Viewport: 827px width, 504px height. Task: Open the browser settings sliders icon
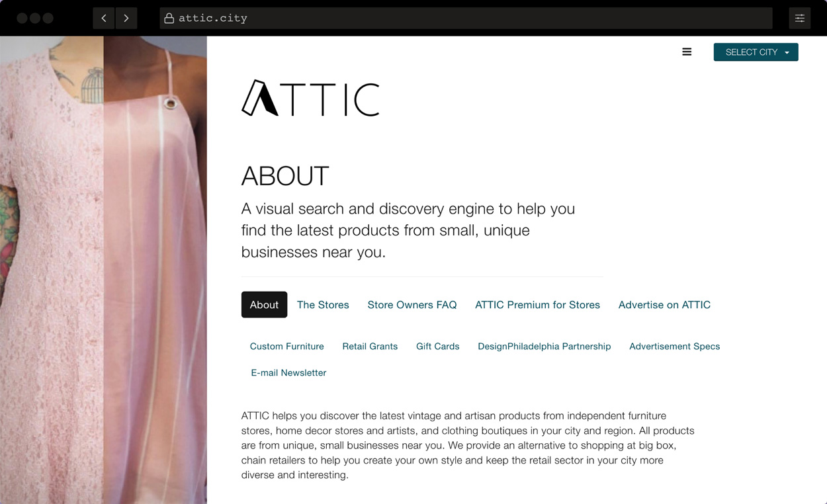tap(799, 18)
